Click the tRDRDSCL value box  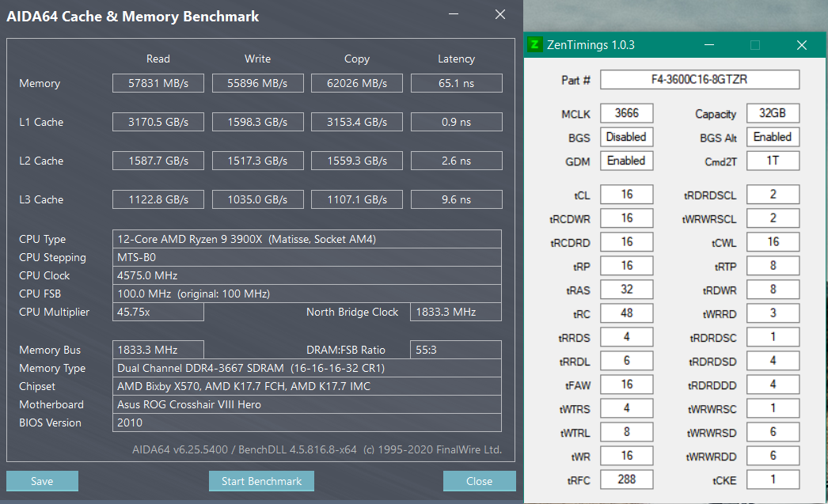click(x=773, y=194)
